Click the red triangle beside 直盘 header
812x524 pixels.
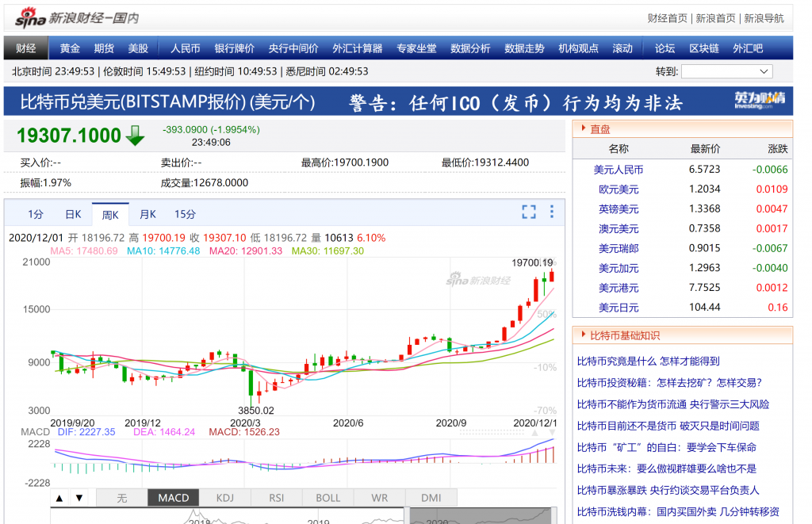[x=584, y=128]
